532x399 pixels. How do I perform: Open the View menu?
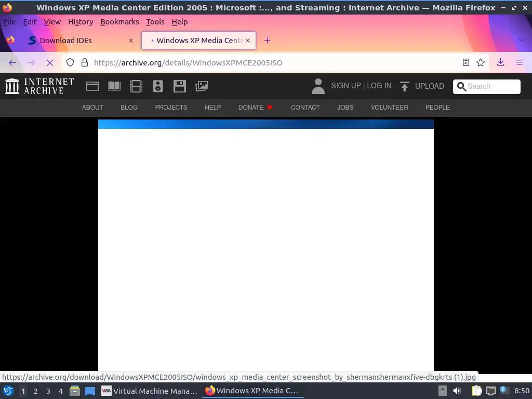pyautogui.click(x=52, y=22)
